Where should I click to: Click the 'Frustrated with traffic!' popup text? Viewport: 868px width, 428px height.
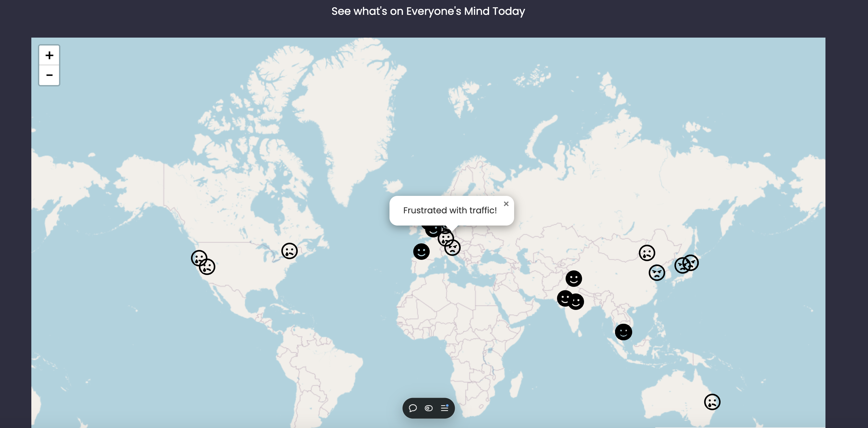pyautogui.click(x=449, y=211)
